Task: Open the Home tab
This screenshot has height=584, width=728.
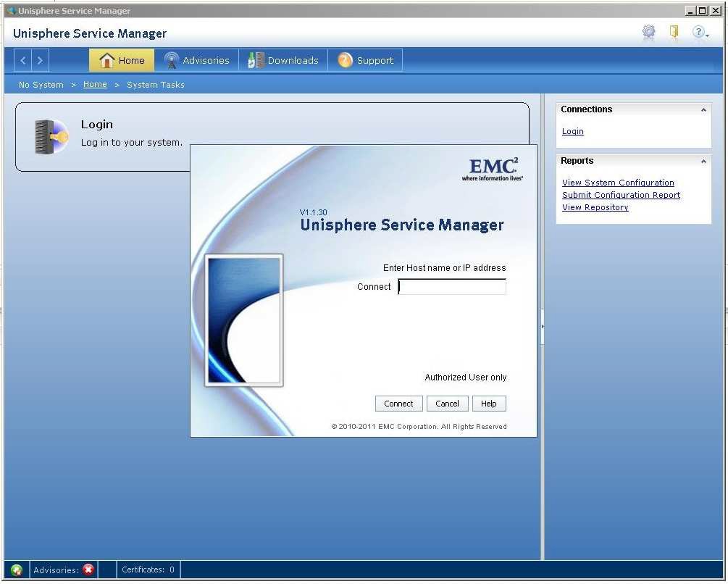Action: 122,60
